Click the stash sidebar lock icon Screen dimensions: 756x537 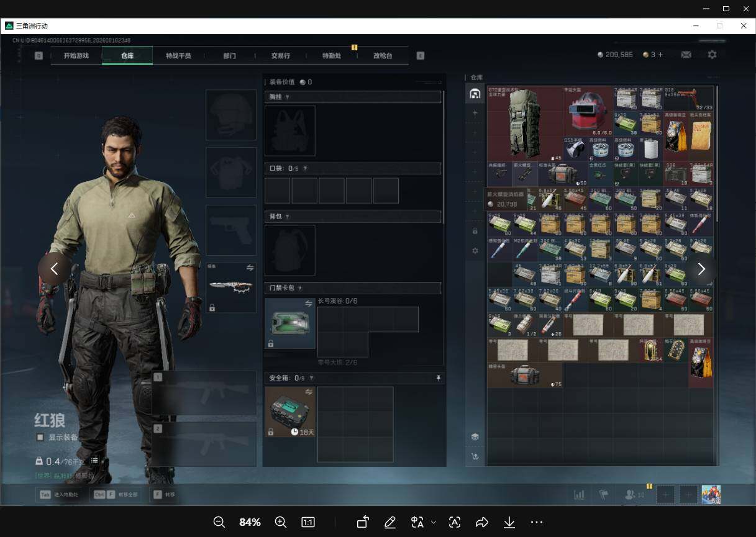(475, 230)
